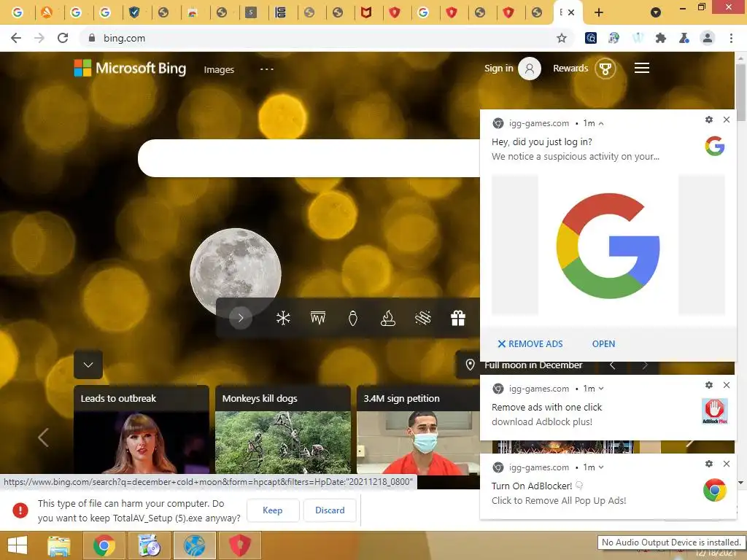Collapse the first igg-games.com notification chevron
Screen dimensions: 747x560
tap(601, 123)
